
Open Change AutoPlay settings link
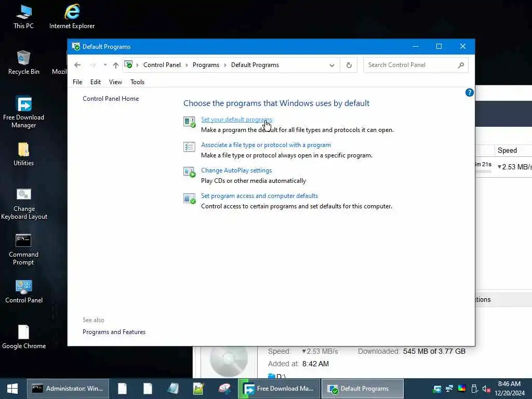pos(236,170)
